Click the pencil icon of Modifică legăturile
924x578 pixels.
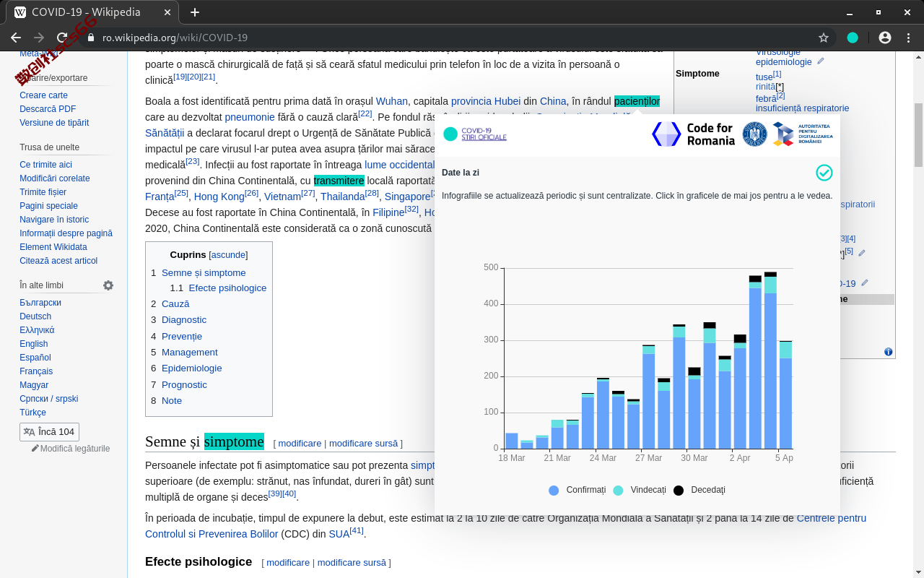tap(35, 448)
